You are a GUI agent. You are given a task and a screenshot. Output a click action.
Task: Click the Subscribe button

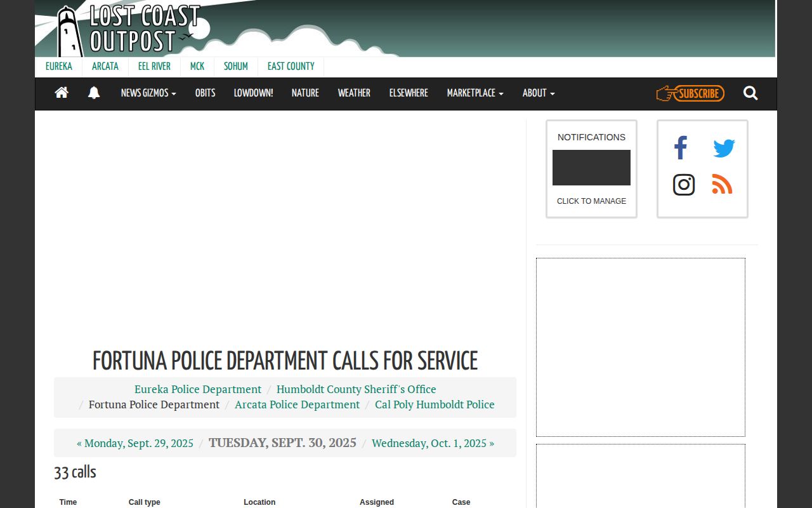pyautogui.click(x=690, y=93)
